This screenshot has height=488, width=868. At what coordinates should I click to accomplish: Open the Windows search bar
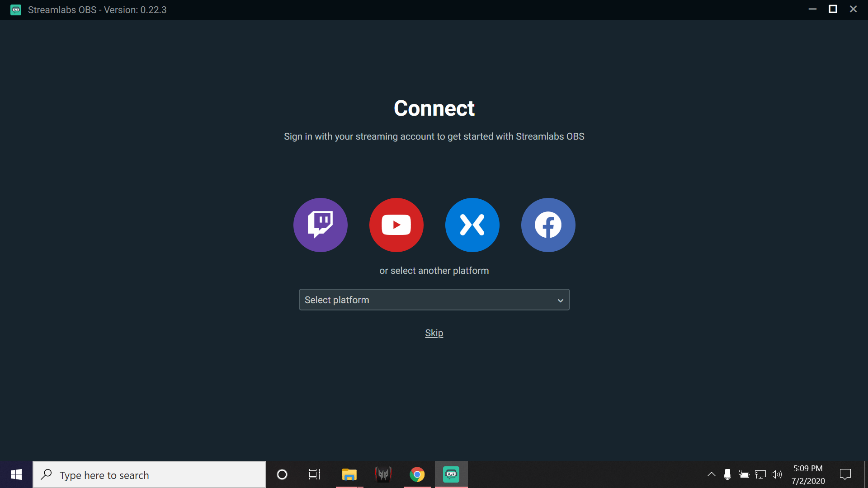(x=149, y=475)
